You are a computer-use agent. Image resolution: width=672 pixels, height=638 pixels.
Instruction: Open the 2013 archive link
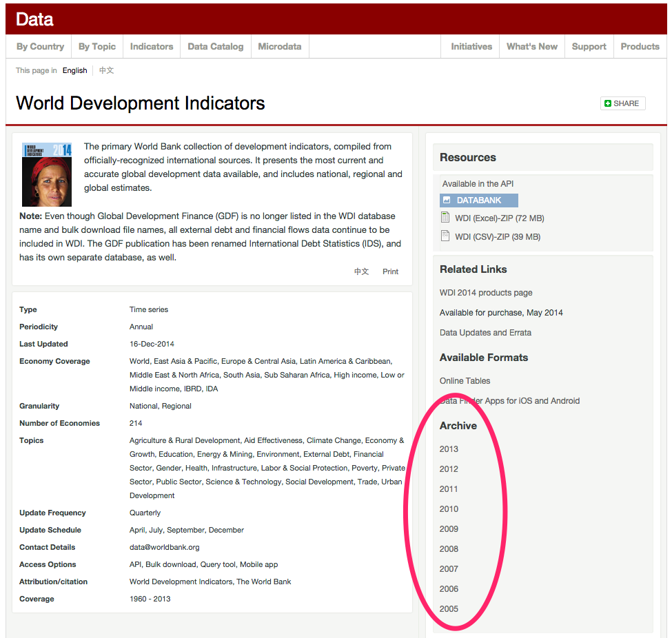click(449, 449)
